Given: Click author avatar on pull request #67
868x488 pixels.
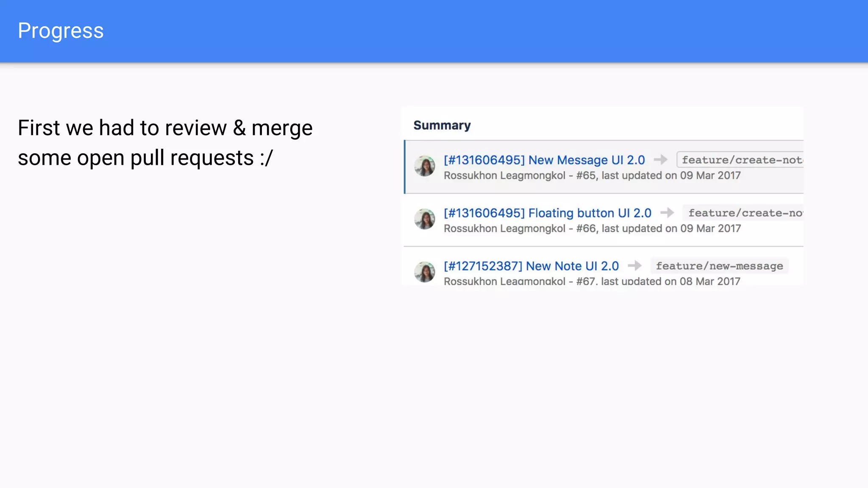Looking at the screenshot, I should coord(425,272).
